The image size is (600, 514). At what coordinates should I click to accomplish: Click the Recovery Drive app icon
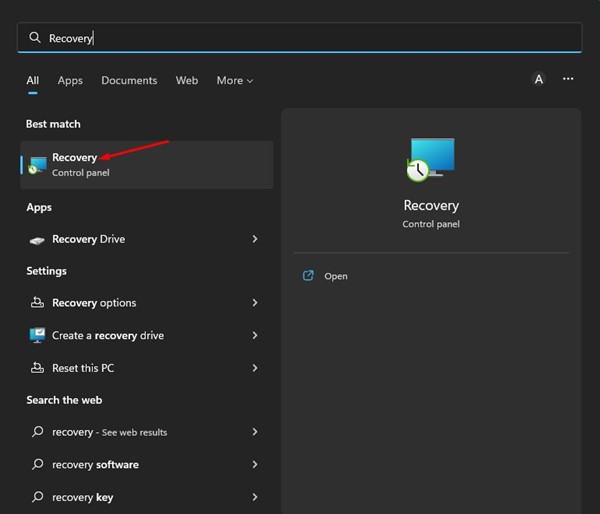click(x=38, y=240)
